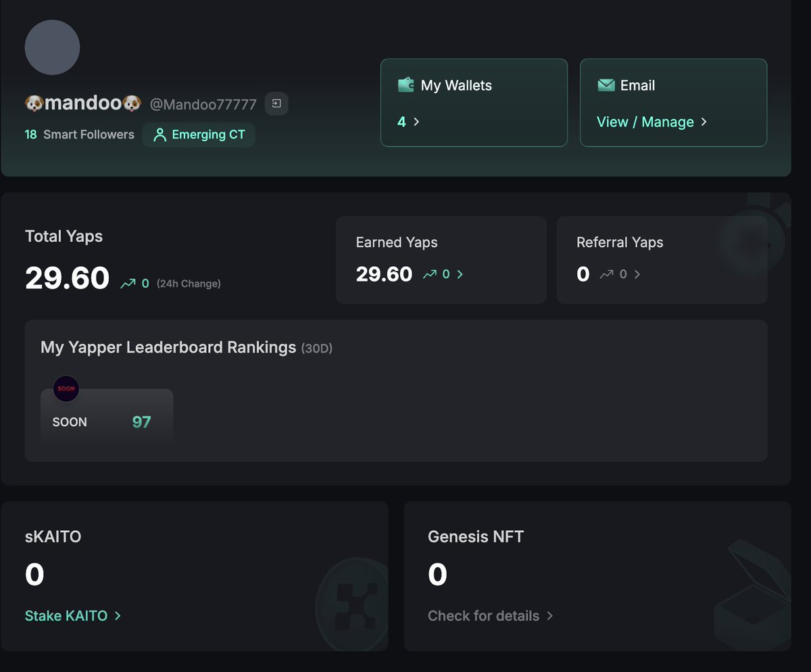Click the envelope icon beside Email
Screen dimensions: 811x672
tap(606, 85)
